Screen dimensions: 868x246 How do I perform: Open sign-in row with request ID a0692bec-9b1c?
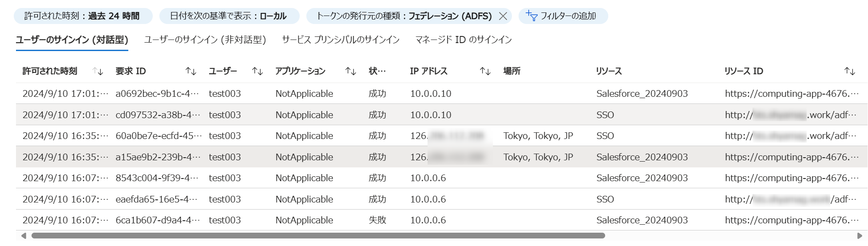tap(442, 94)
